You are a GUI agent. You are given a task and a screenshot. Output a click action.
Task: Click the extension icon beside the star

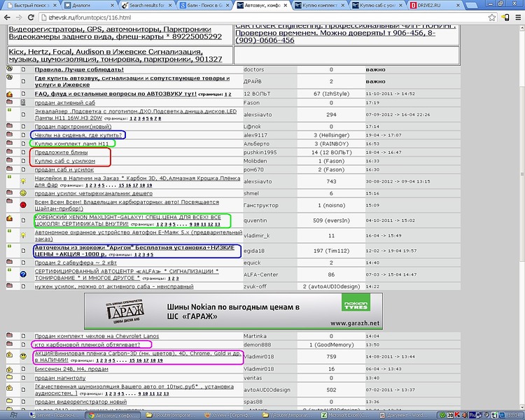(x=505, y=17)
